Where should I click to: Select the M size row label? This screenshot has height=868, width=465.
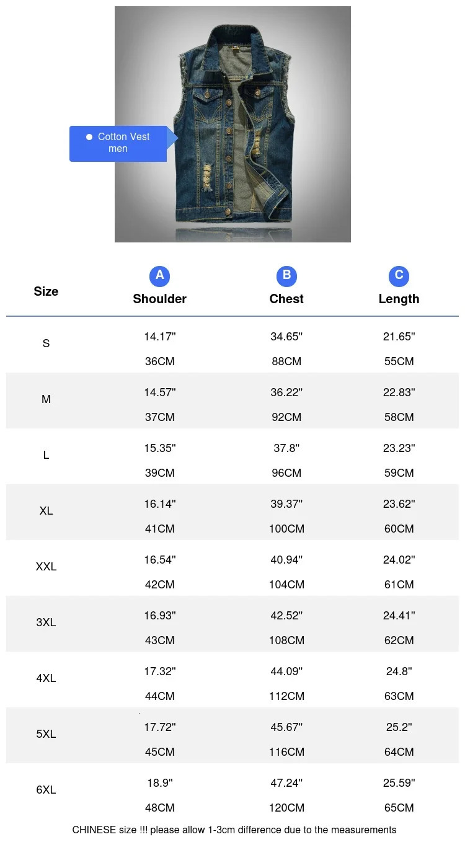click(x=46, y=399)
